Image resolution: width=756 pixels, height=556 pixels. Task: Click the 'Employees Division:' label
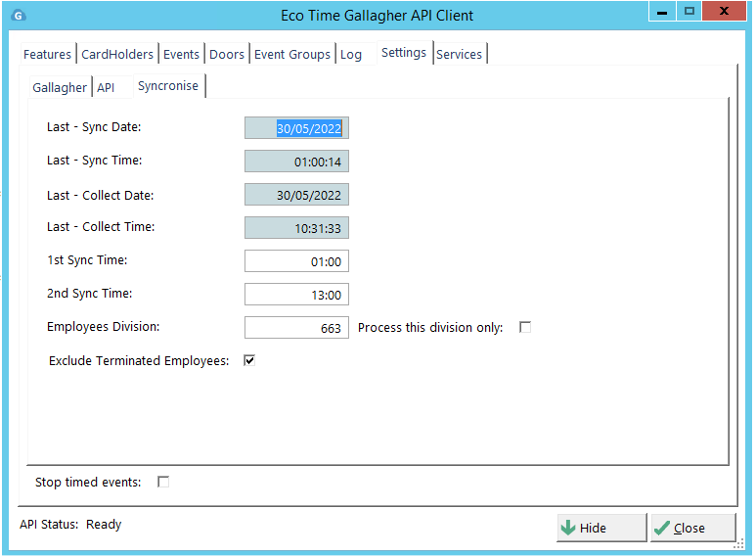(x=103, y=327)
